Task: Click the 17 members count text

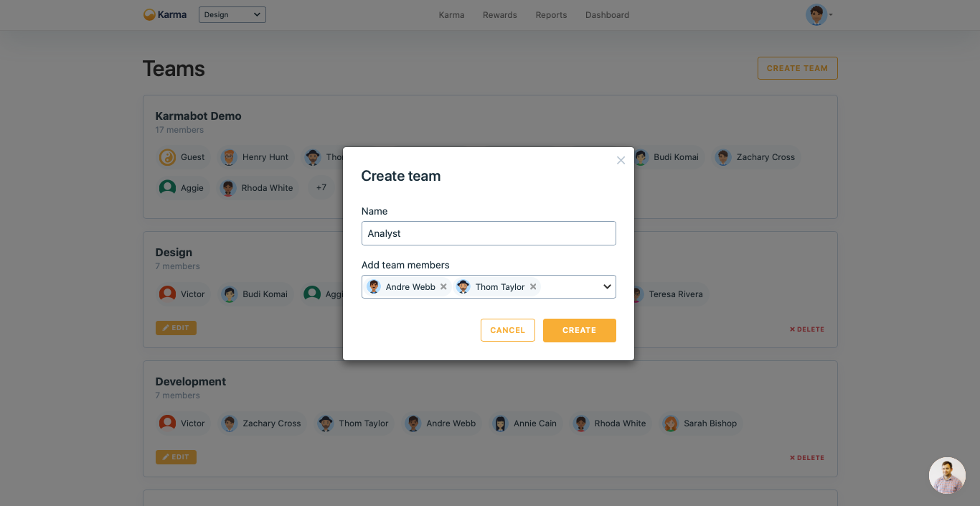Action: coord(179,130)
